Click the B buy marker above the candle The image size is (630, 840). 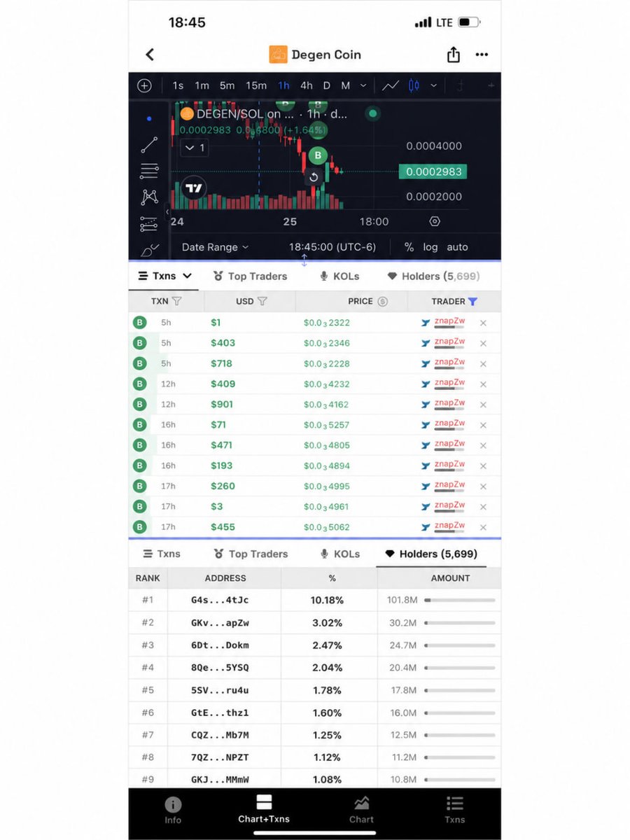tap(318, 155)
